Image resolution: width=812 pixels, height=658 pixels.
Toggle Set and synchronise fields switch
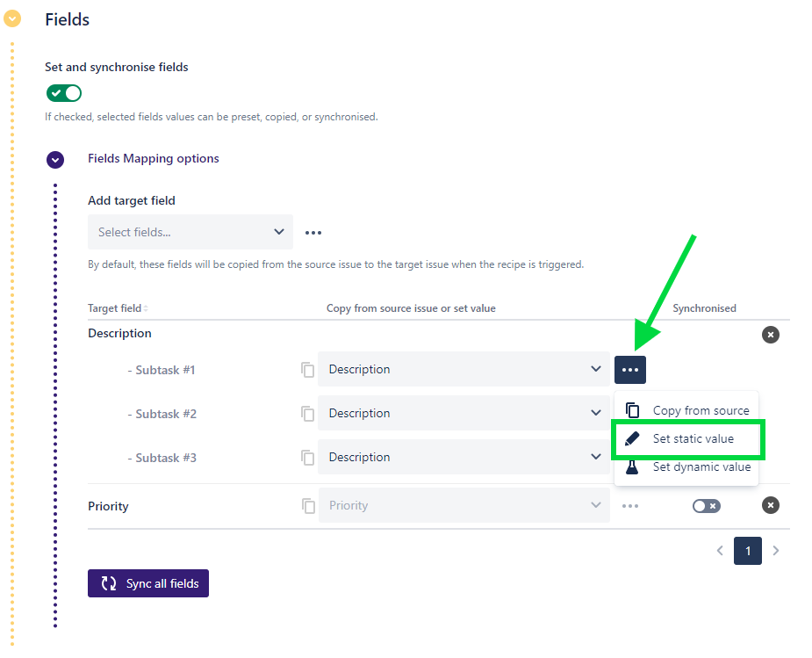64,93
